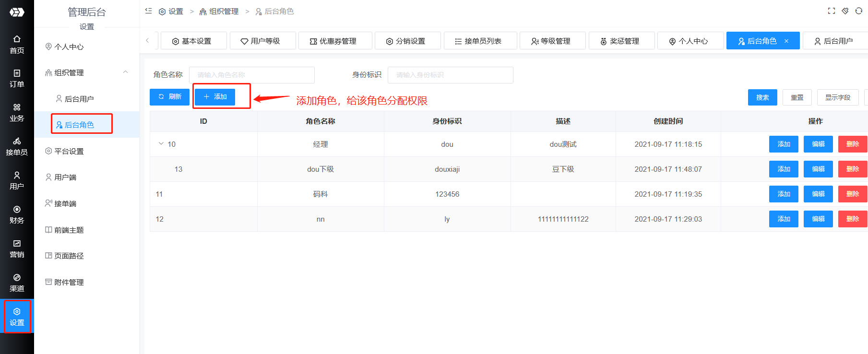Screen dimensions: 868x354
Task: Focus the 角色名称 input field
Action: 252,75
